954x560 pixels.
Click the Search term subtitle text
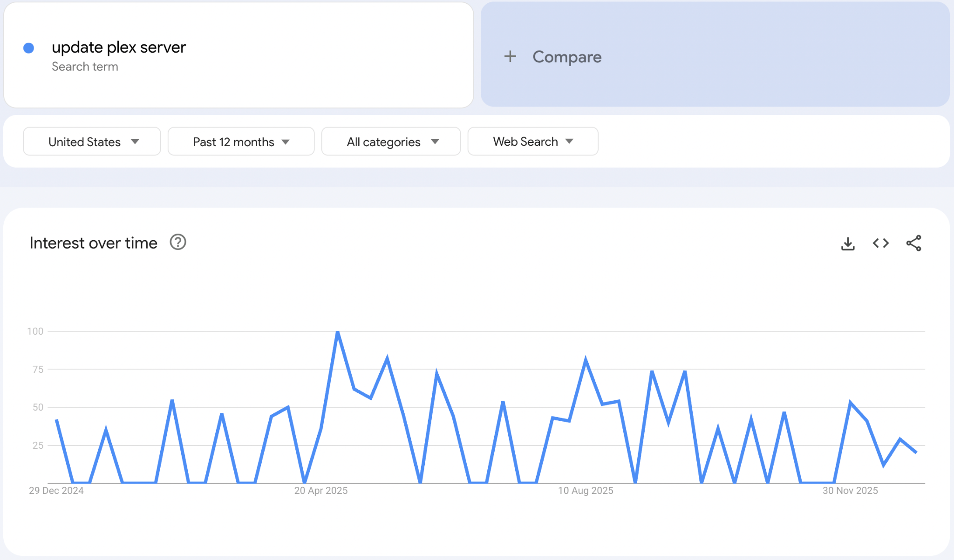85,67
